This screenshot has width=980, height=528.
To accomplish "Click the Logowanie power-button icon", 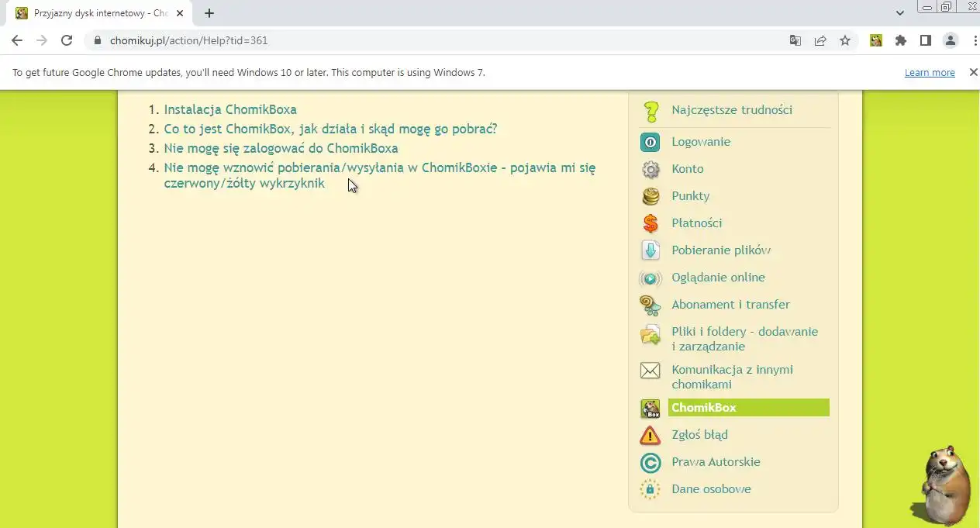I will [x=650, y=142].
